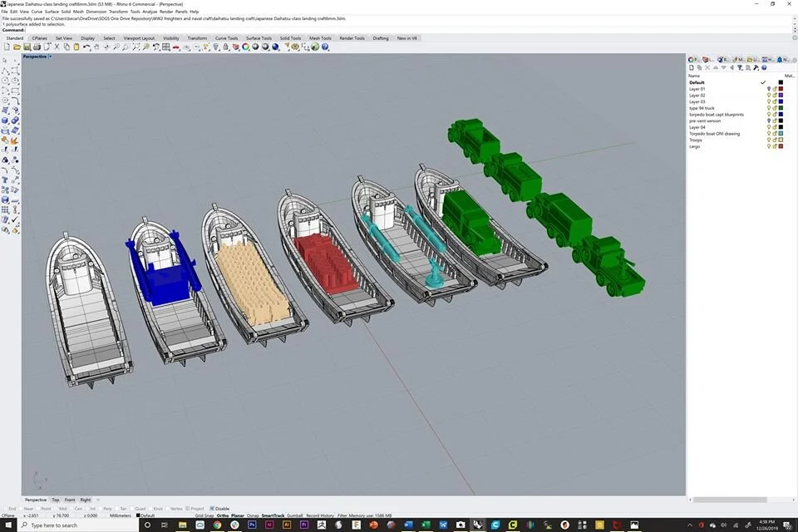Open the Perspective viewport title dropdown arrow
This screenshot has height=532, width=798.
(50, 57)
